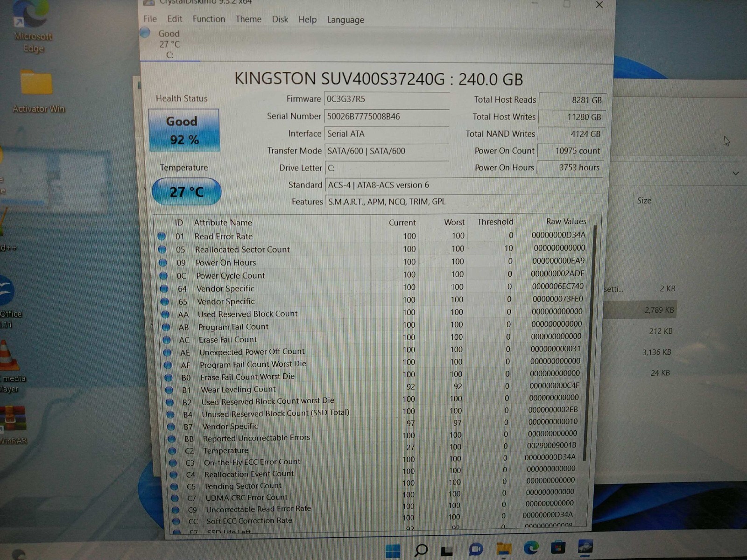Click the Serial Number field

pos(386,117)
